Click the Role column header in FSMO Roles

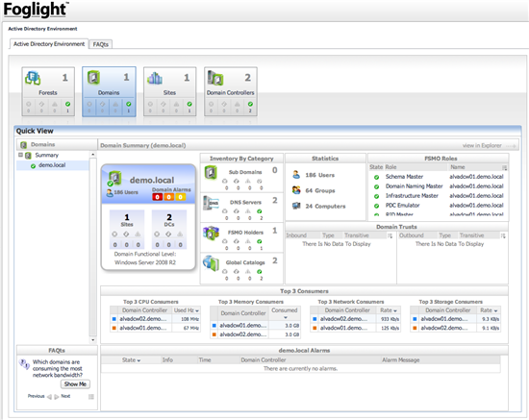click(x=391, y=167)
